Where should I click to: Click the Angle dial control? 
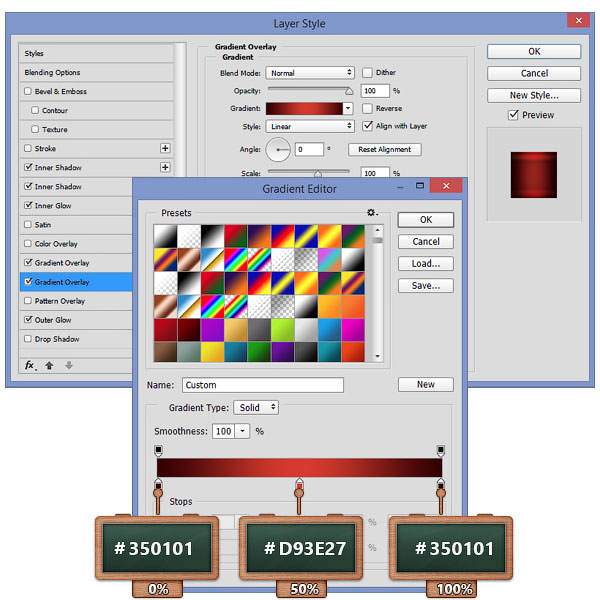pyautogui.click(x=278, y=149)
